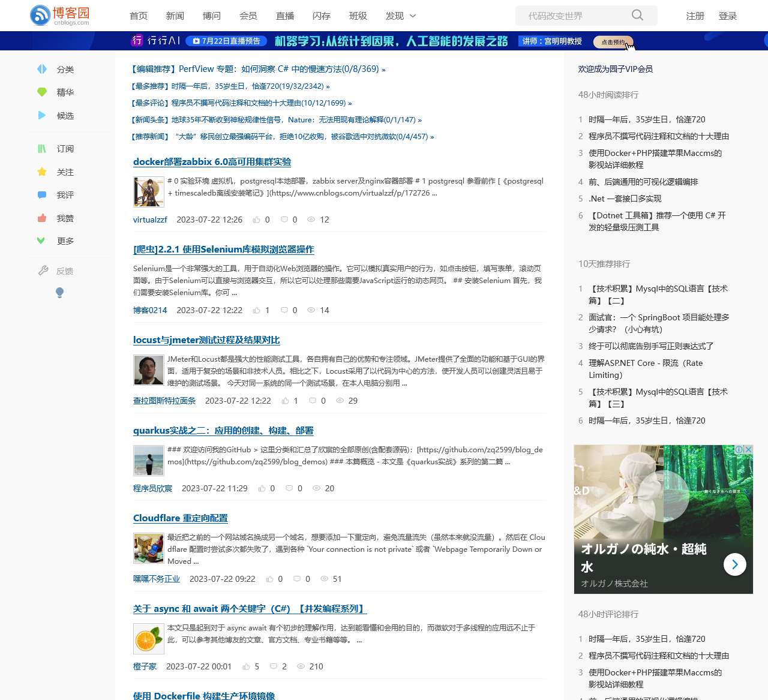Open the 新闻 navigation menu item

pyautogui.click(x=175, y=16)
